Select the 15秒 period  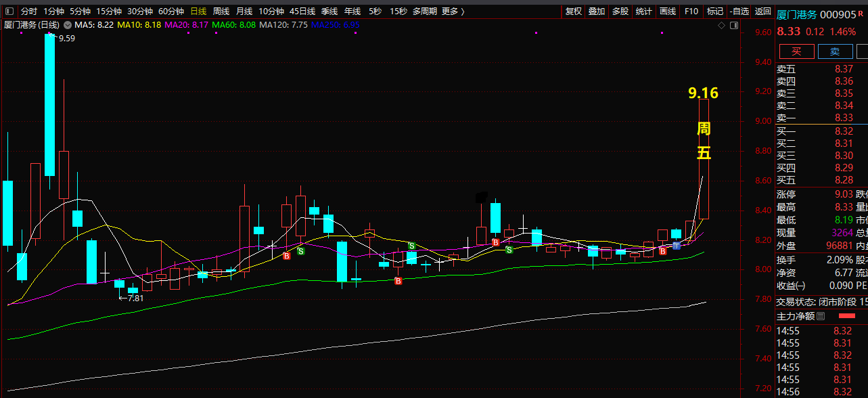[x=398, y=12]
